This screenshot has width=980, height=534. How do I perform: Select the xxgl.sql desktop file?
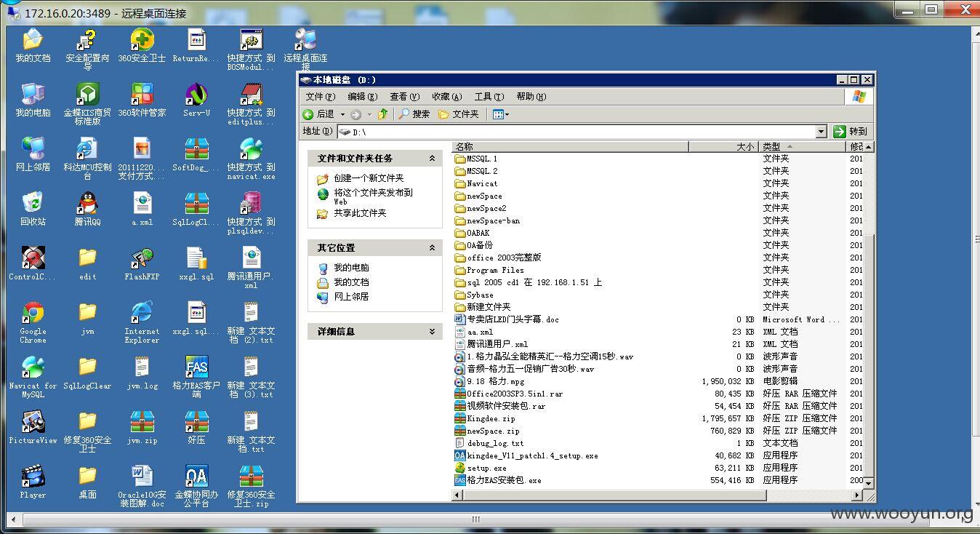[196, 263]
